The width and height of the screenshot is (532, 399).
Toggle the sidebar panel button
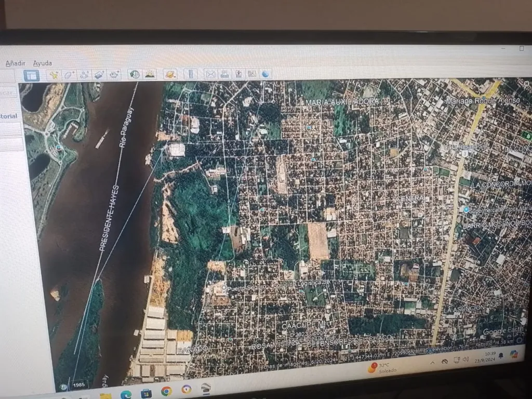32,75
